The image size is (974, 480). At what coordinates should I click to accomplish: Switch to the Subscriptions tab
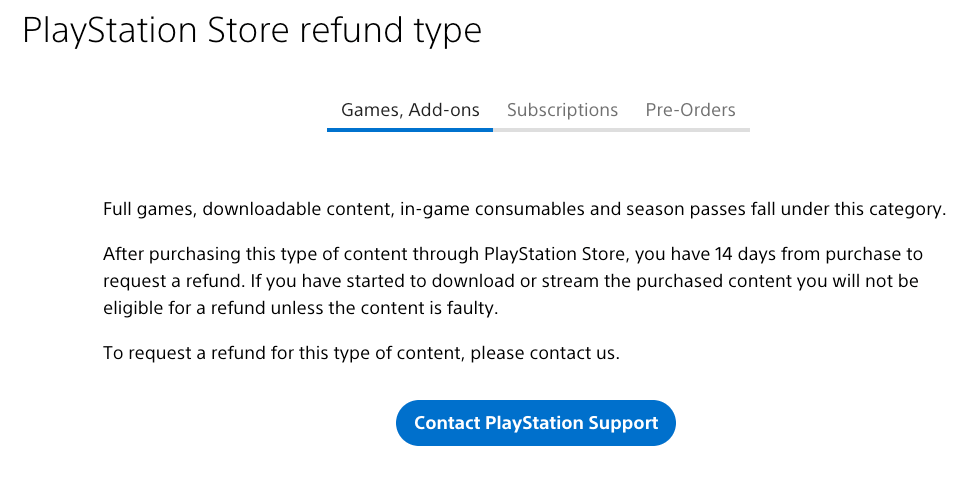tap(562, 110)
